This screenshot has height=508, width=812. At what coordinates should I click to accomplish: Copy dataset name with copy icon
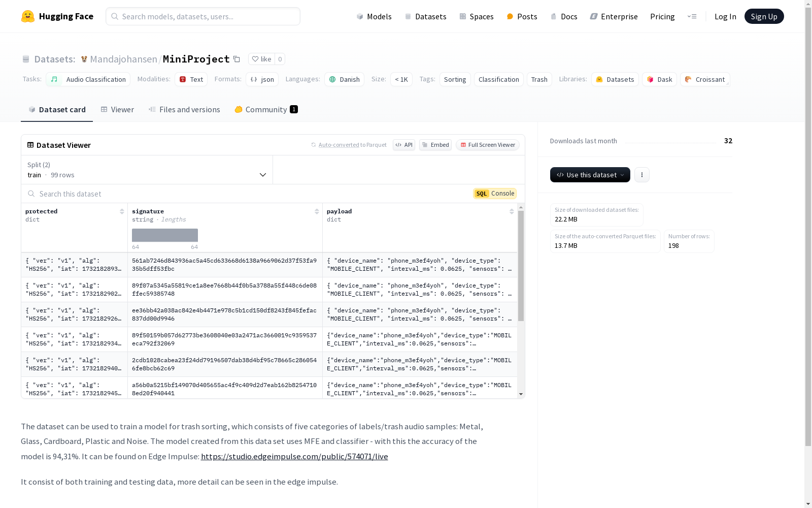click(236, 59)
